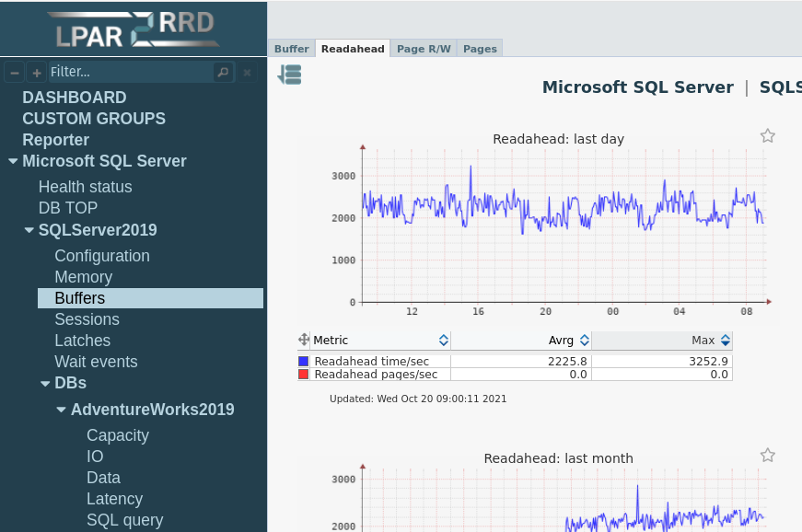
Task: Click the hide-sidebar arrows icon above the charts
Action: (x=289, y=74)
